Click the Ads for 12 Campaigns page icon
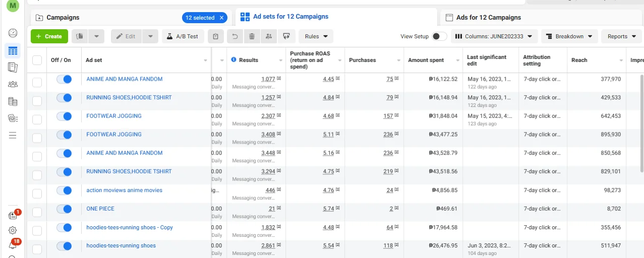644x258 pixels. pyautogui.click(x=449, y=18)
